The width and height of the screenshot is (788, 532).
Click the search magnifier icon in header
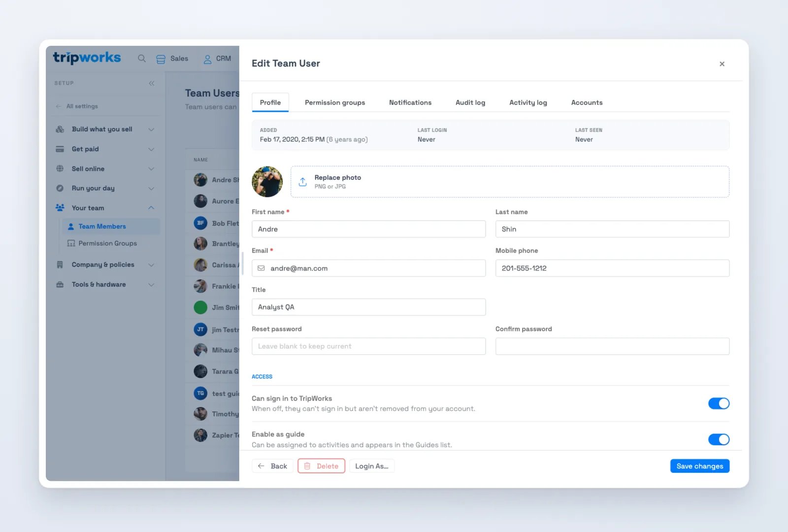142,59
